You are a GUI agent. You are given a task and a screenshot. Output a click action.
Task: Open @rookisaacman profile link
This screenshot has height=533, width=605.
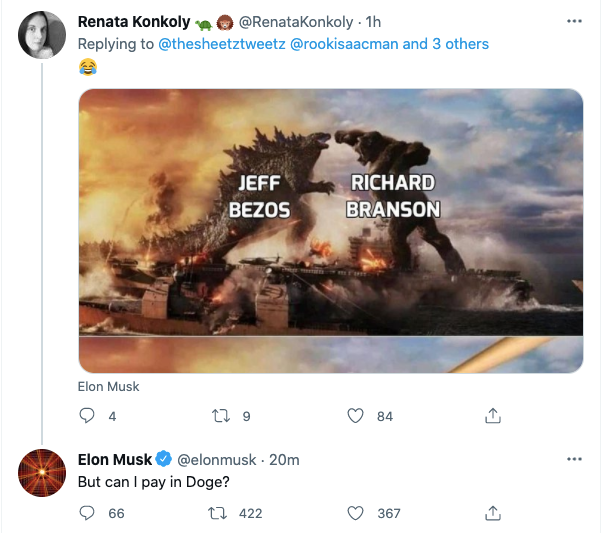pyautogui.click(x=342, y=45)
